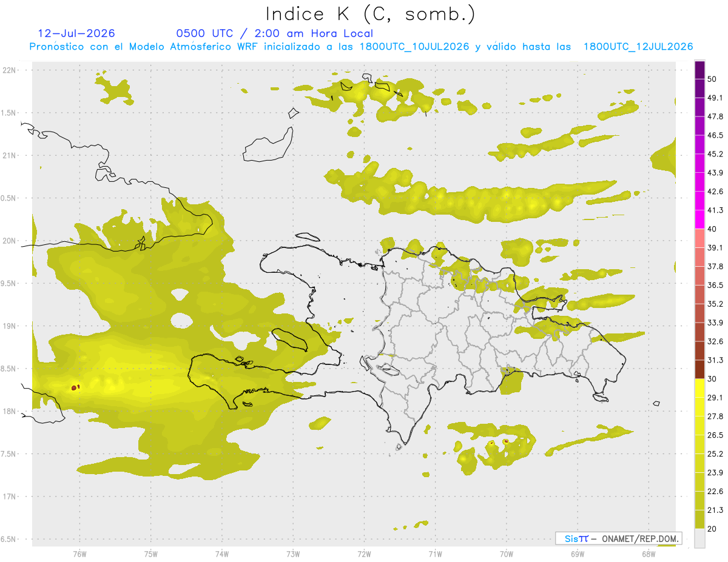Image resolution: width=728 pixels, height=562 pixels.
Task: Click the '74W' longitude axis label
Action: point(221,554)
